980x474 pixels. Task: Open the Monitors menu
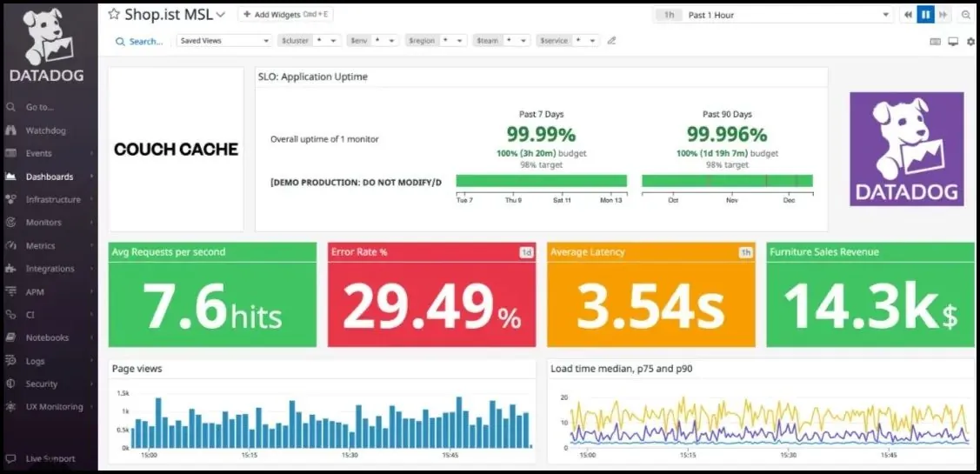[43, 223]
